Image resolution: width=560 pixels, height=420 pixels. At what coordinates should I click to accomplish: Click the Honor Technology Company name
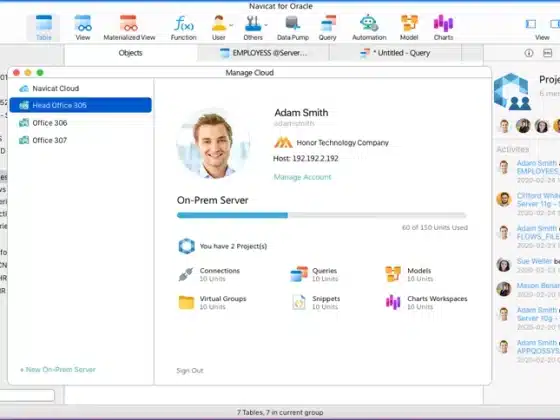(342, 142)
